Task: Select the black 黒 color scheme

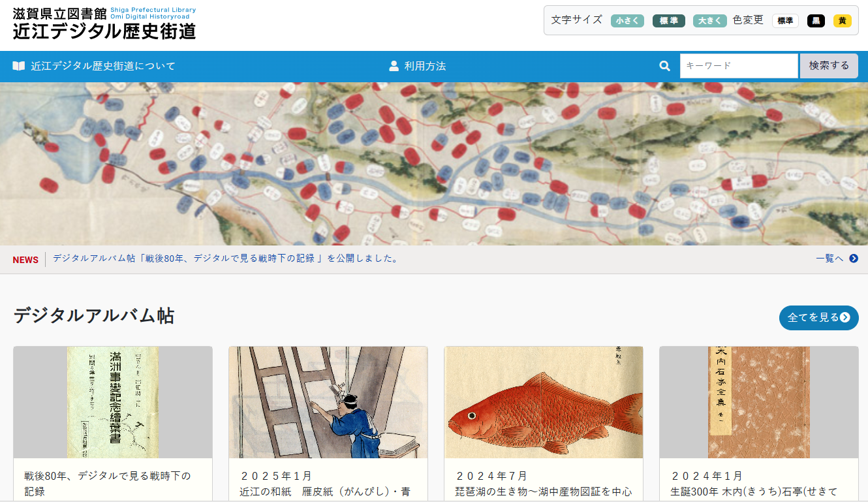Action: tap(816, 21)
